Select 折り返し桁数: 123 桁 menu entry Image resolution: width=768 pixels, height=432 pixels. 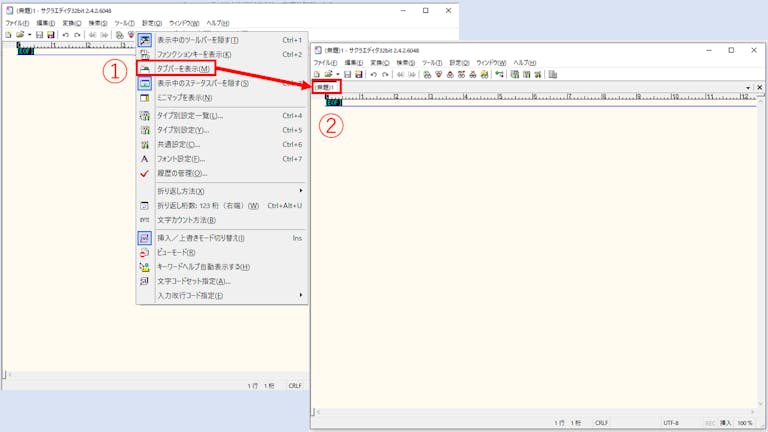coord(222,206)
